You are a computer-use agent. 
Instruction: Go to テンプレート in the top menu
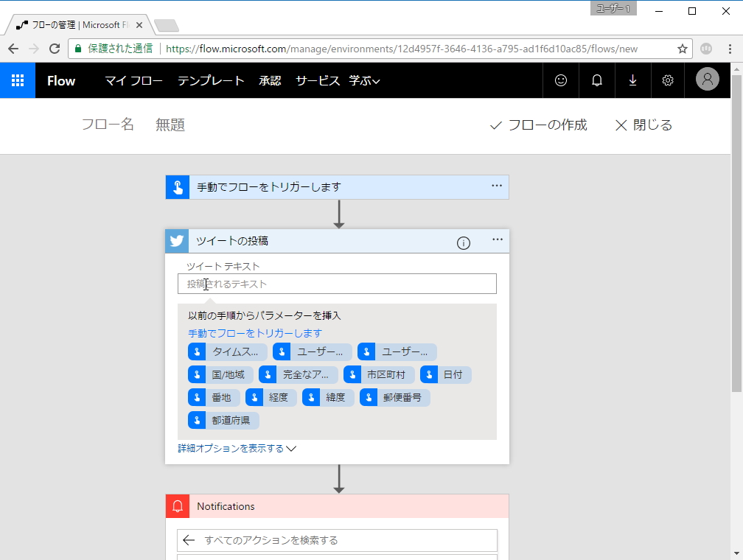coord(211,81)
